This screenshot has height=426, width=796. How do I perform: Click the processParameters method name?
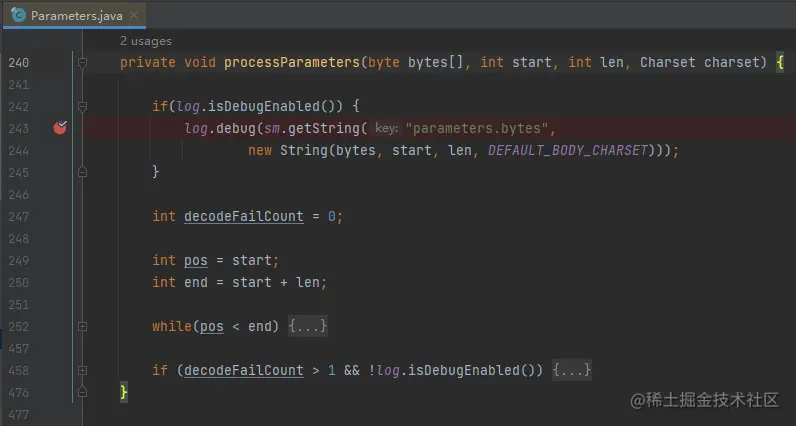(292, 62)
